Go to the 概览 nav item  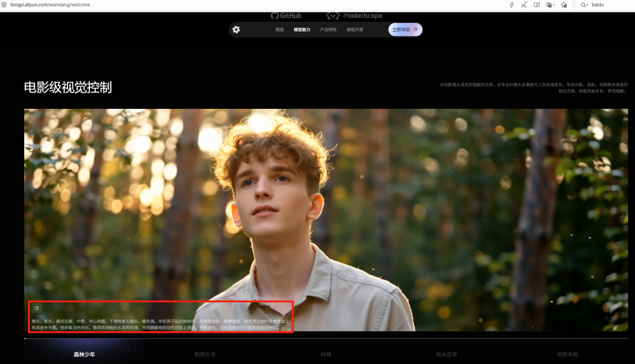click(x=279, y=29)
